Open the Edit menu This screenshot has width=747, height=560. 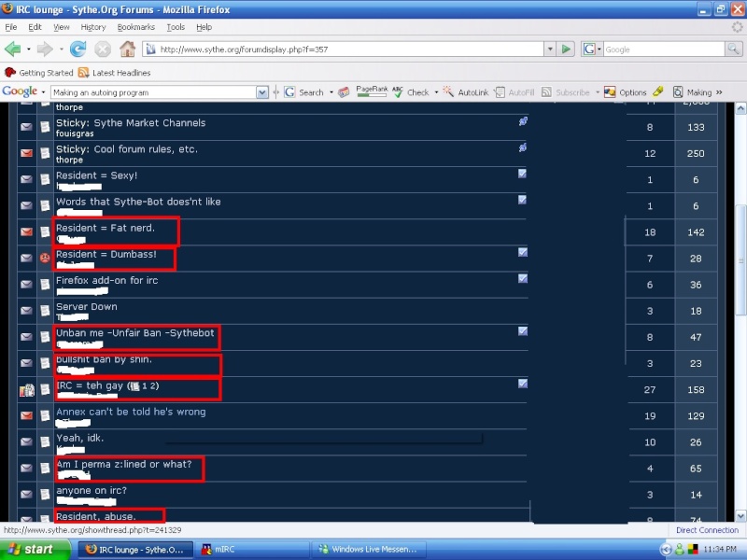pos(35,27)
